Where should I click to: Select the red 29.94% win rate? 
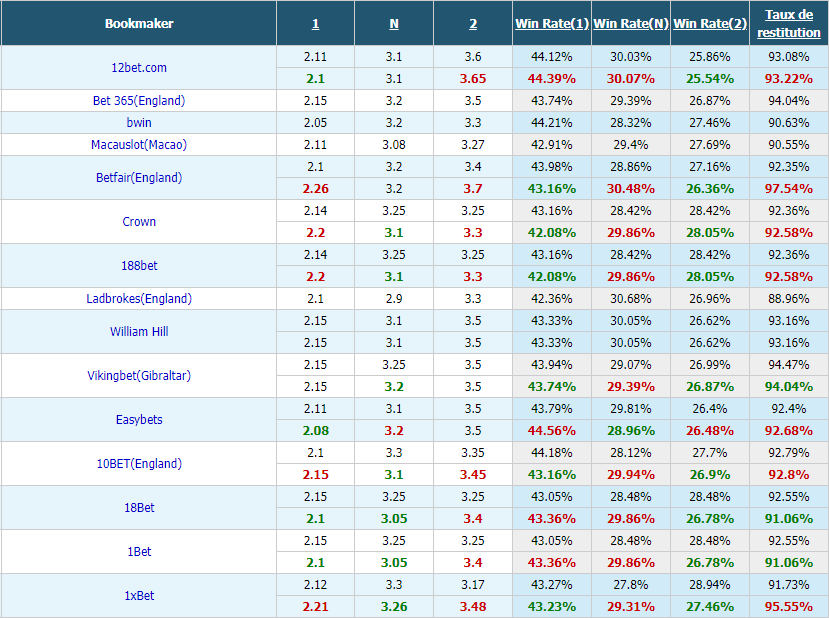click(631, 475)
